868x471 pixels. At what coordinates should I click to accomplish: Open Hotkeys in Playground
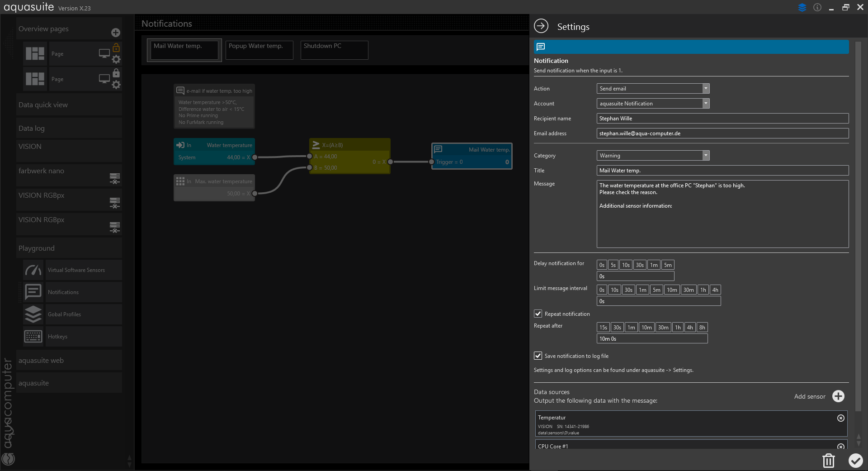83,336
